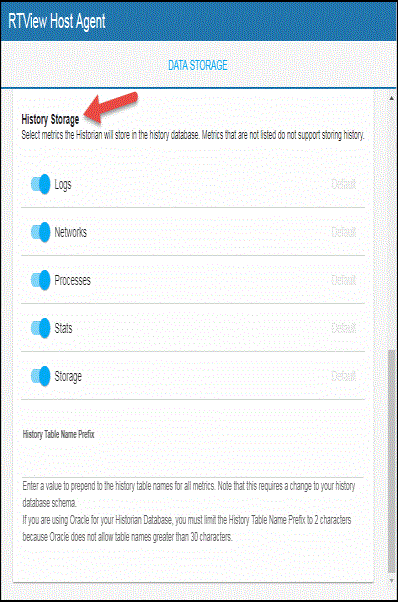The width and height of the screenshot is (398, 602).
Task: Click the scrollbar down arrow
Action: point(391,580)
